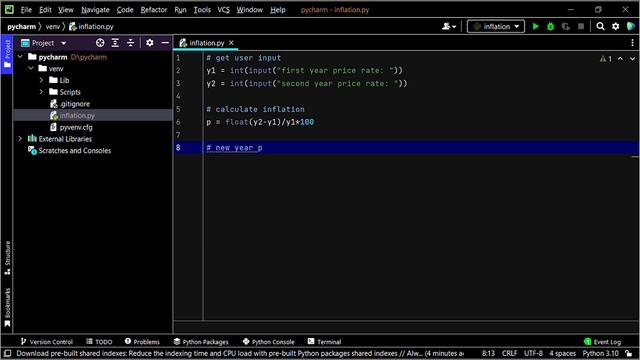The height and width of the screenshot is (360, 640).
Task: Place cursor on line 6 calculation code
Action: (x=260, y=122)
